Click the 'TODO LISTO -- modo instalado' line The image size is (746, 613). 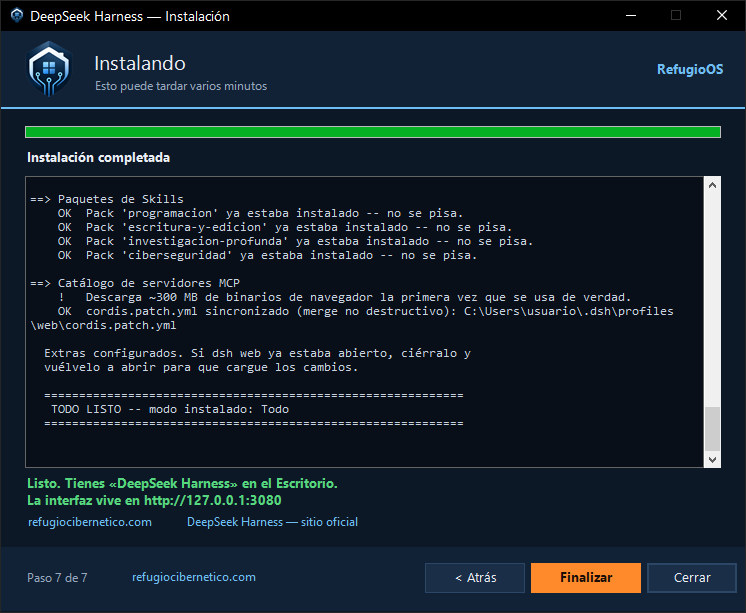[x=170, y=409]
